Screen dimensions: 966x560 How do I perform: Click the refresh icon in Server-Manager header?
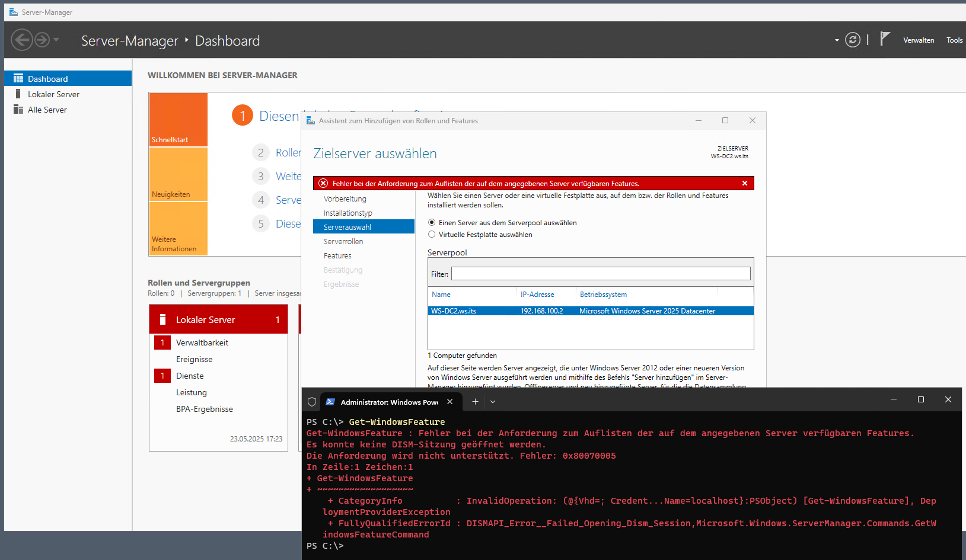[853, 40]
